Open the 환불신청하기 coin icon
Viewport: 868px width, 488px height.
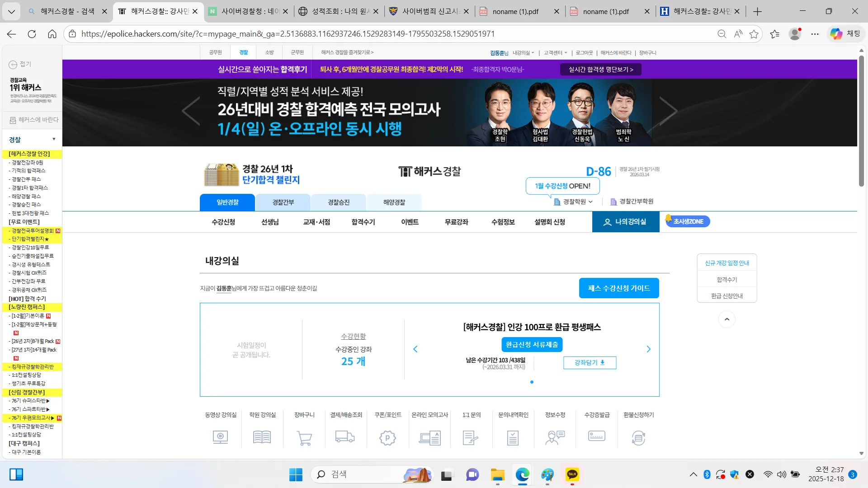coord(638,438)
